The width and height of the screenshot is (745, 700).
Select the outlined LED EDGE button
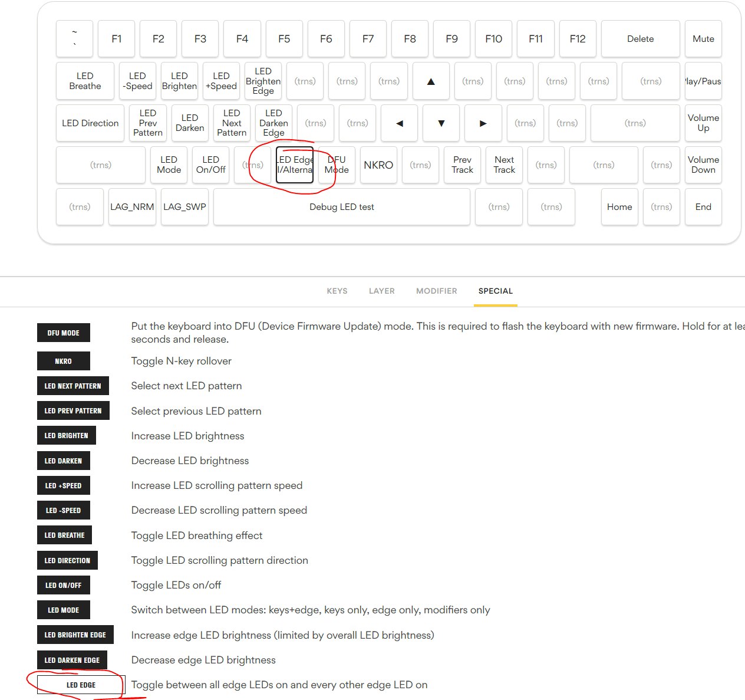tap(81, 685)
